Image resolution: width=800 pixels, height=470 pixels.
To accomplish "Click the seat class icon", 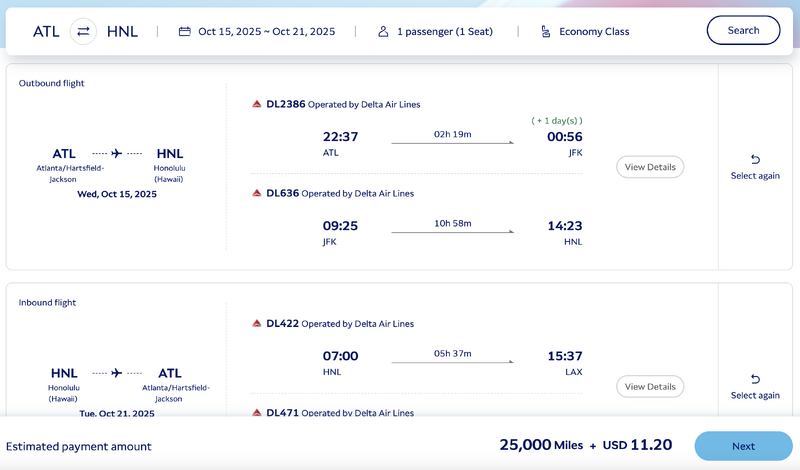I will (x=545, y=31).
